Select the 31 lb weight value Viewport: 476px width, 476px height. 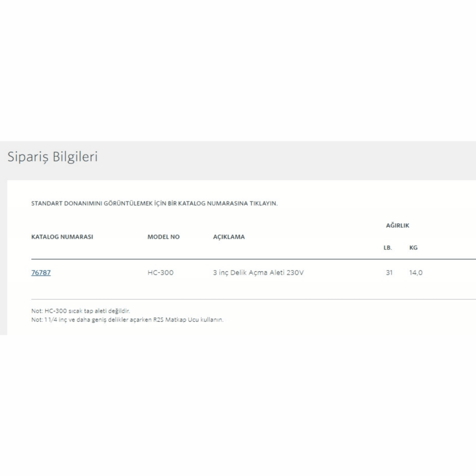pos(389,272)
